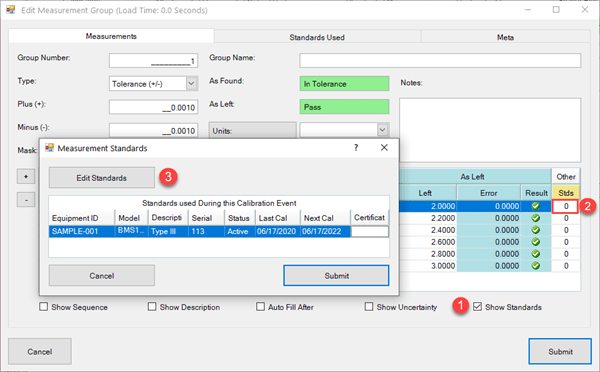Select the Measurements tab
The width and height of the screenshot is (600, 372).
(x=111, y=36)
